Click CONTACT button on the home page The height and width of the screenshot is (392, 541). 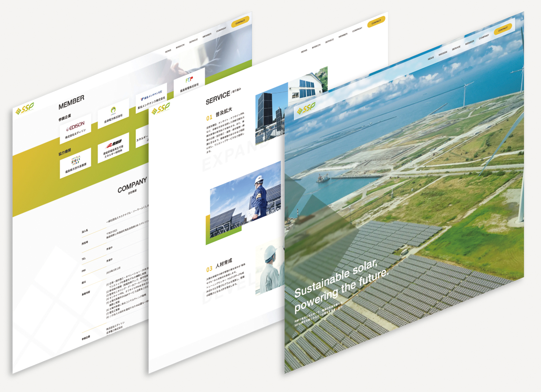(x=503, y=29)
